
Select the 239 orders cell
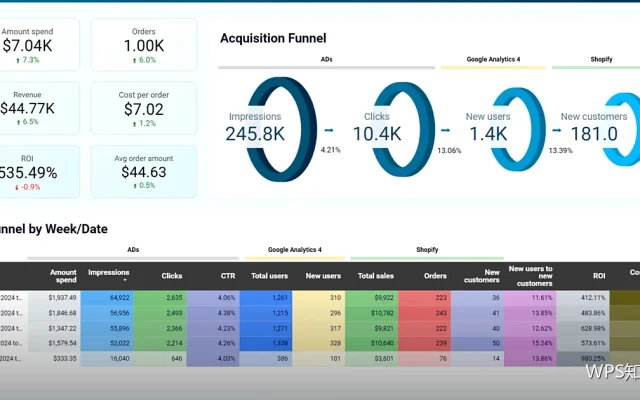coord(424,343)
